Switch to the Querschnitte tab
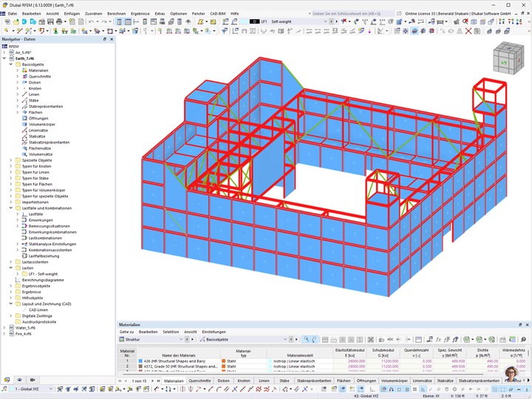Viewport: 532px width, 399px height. click(199, 381)
